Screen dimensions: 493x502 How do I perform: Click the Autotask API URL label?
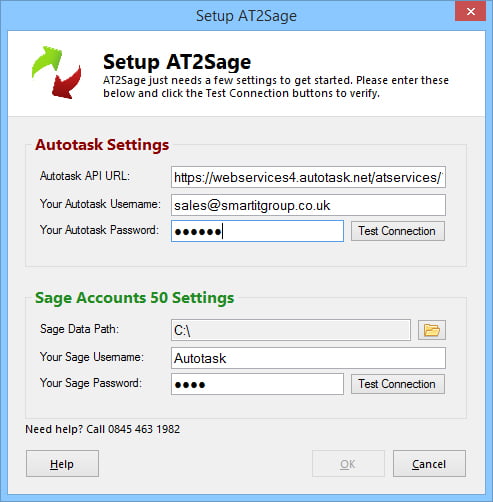click(x=85, y=176)
